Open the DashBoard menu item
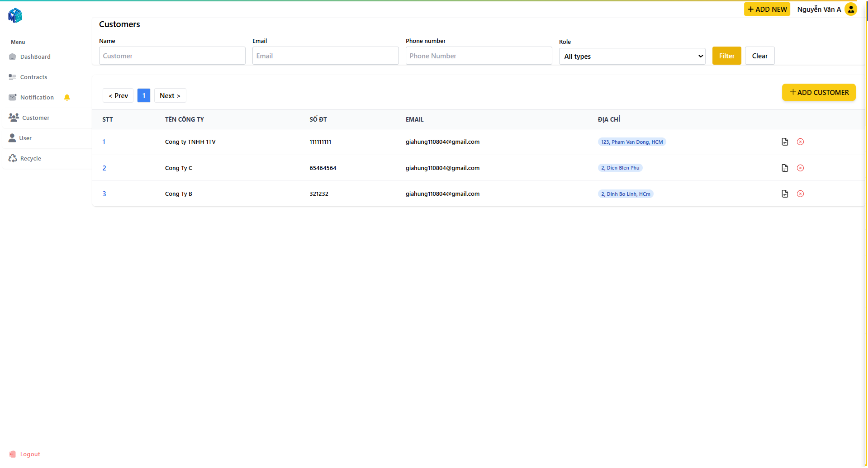 (x=35, y=57)
